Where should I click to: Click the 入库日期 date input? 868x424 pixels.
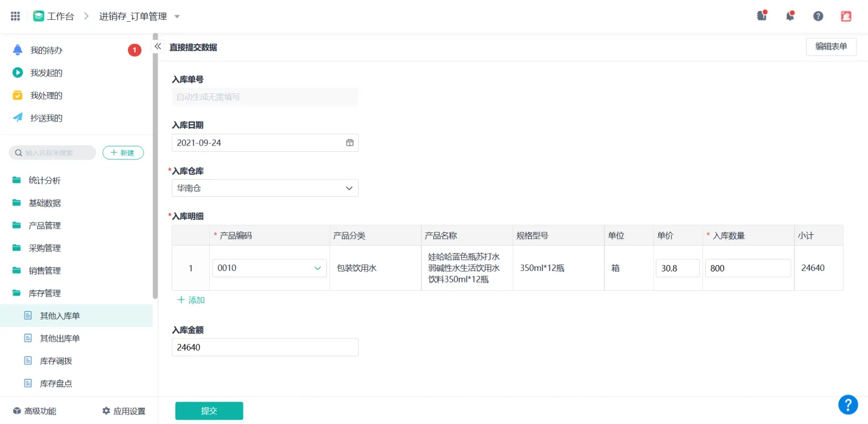[265, 143]
